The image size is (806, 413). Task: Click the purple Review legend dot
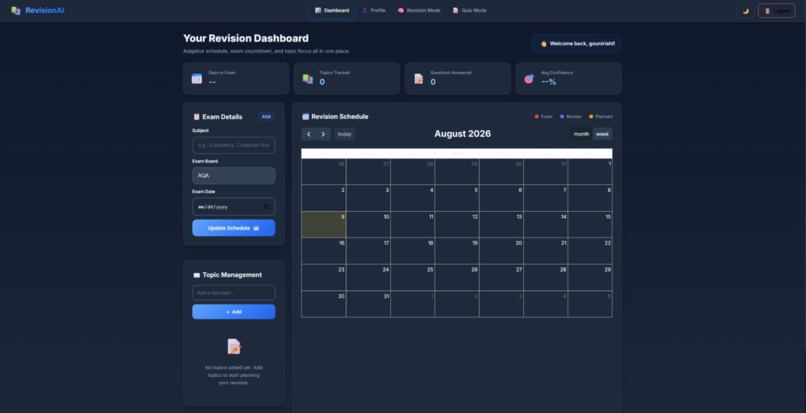click(x=562, y=117)
